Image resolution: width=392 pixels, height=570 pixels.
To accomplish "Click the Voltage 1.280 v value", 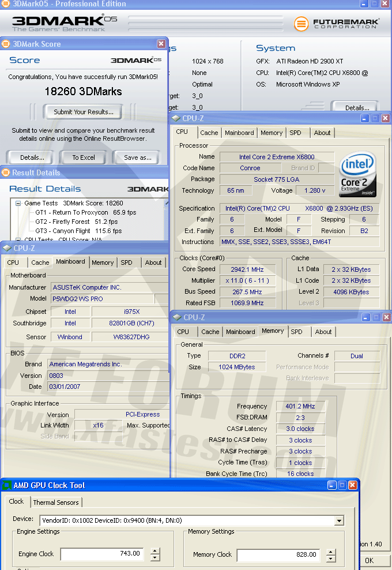I will pyautogui.click(x=315, y=190).
